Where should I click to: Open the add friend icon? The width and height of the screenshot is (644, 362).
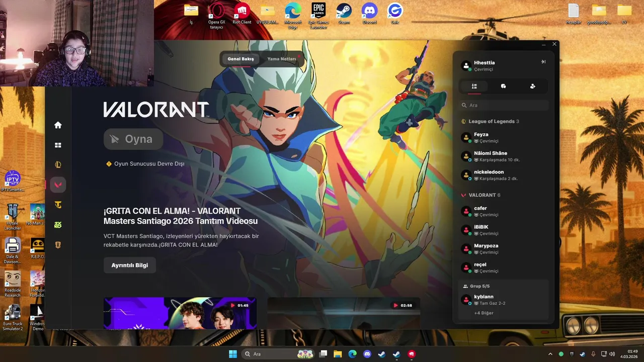pos(532,86)
